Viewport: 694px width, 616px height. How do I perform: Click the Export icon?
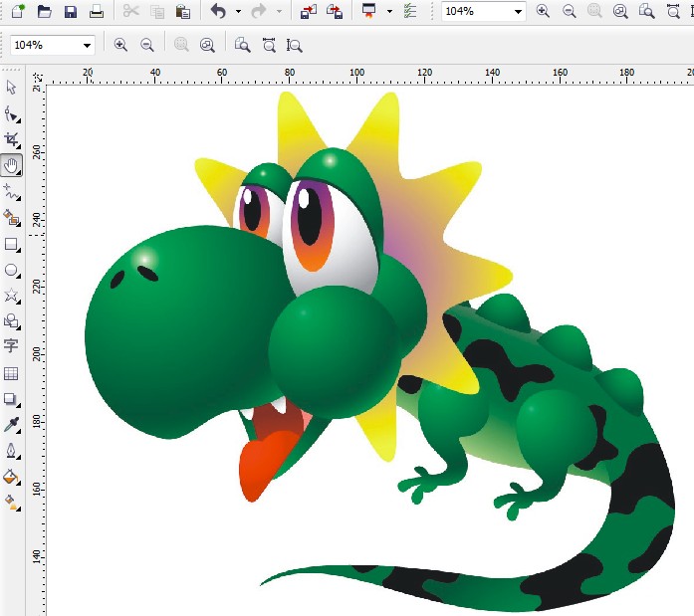coord(335,12)
